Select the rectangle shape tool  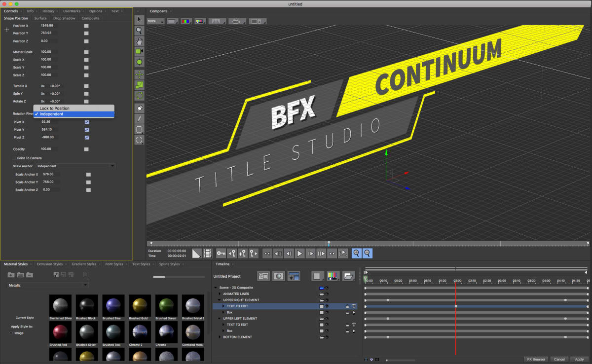click(x=139, y=130)
